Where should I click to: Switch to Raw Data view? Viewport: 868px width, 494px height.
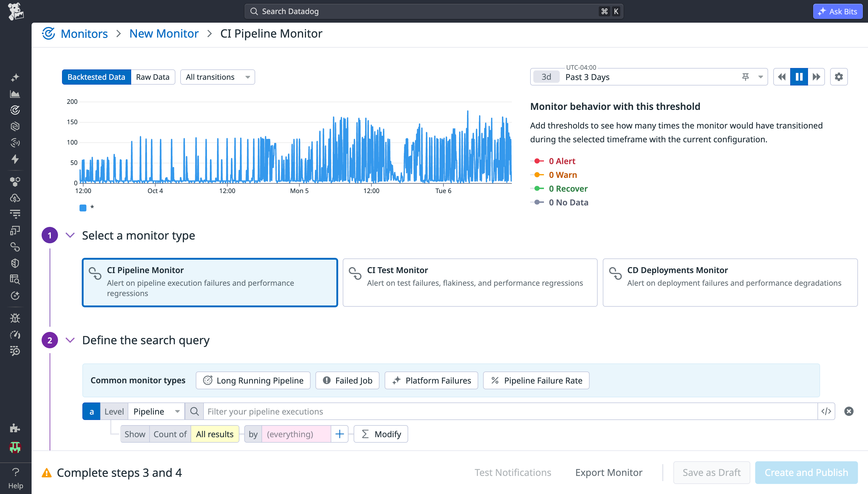153,77
